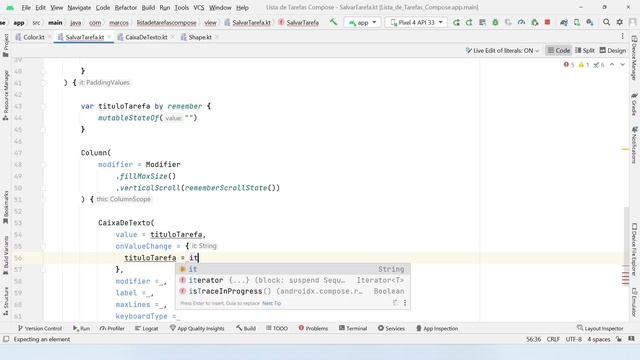This screenshot has width=640, height=360.
Task: Change file encoding UTF-8 in status bar
Action: tap(573, 339)
